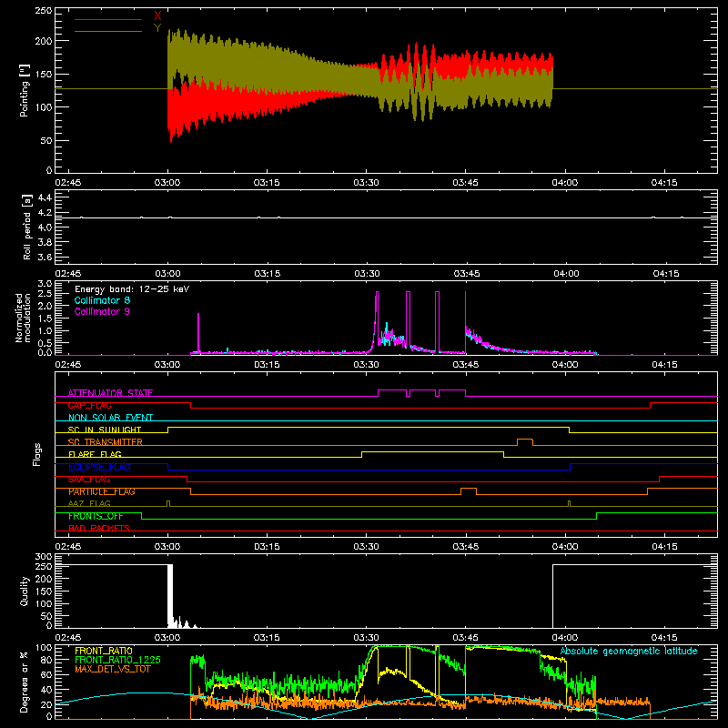Screen dimensions: 728x728
Task: Click the 80 tick on Degrees or % axis
Action: point(46,660)
